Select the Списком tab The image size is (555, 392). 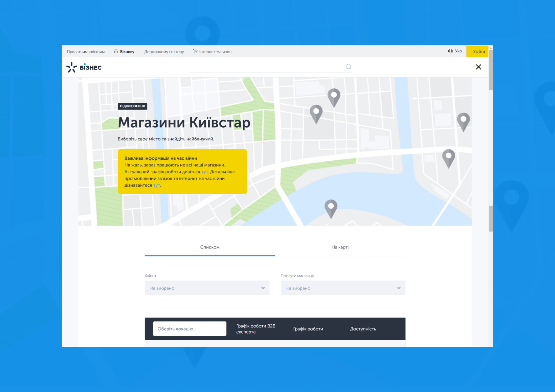[210, 247]
